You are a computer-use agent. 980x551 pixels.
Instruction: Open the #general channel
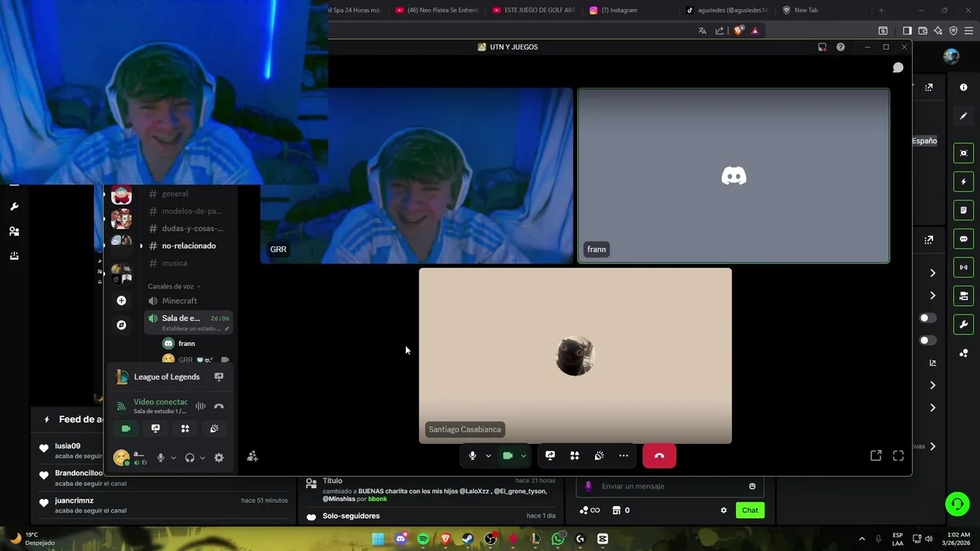tap(189, 194)
